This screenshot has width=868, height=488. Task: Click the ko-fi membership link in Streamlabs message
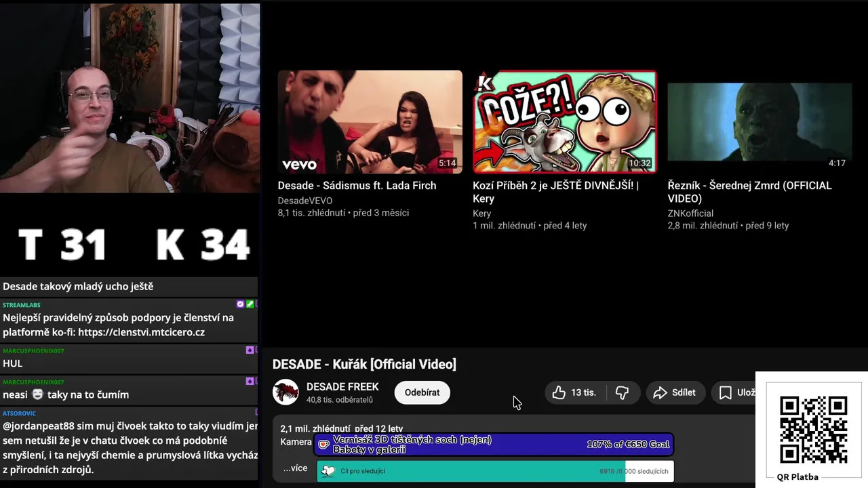[141, 332]
